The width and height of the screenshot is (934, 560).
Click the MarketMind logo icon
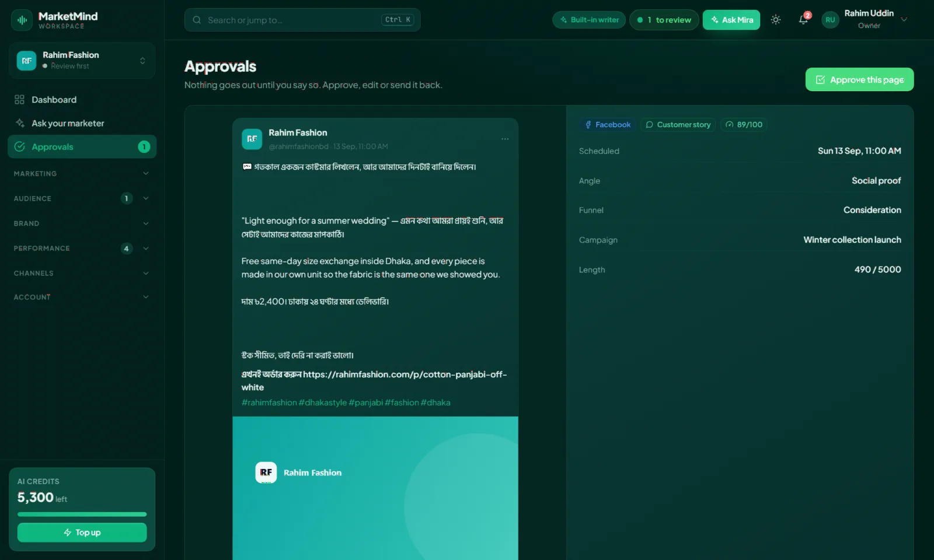click(x=22, y=20)
